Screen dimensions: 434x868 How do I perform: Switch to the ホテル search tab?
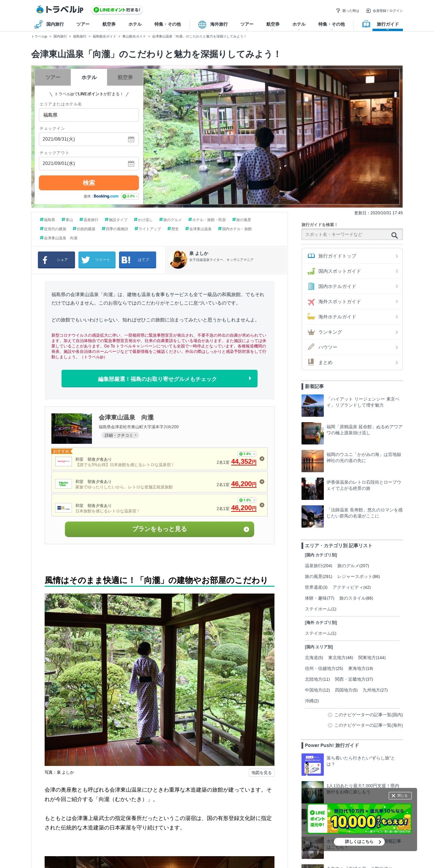pyautogui.click(x=89, y=77)
